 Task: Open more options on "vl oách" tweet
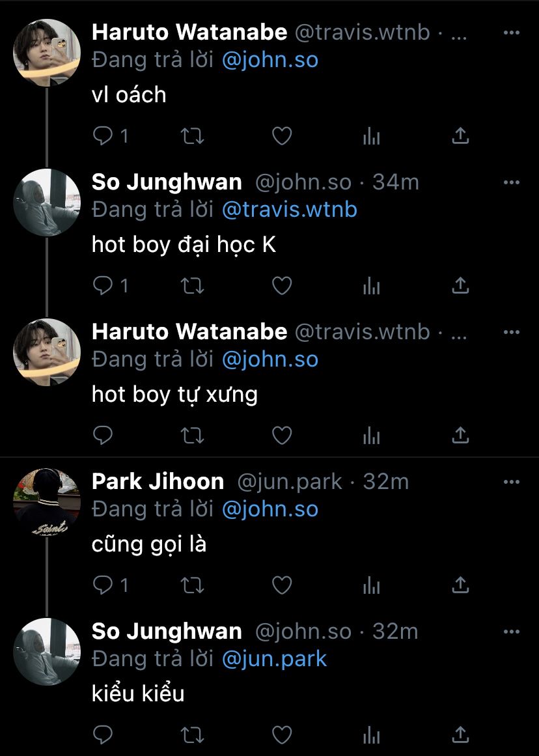(x=512, y=33)
